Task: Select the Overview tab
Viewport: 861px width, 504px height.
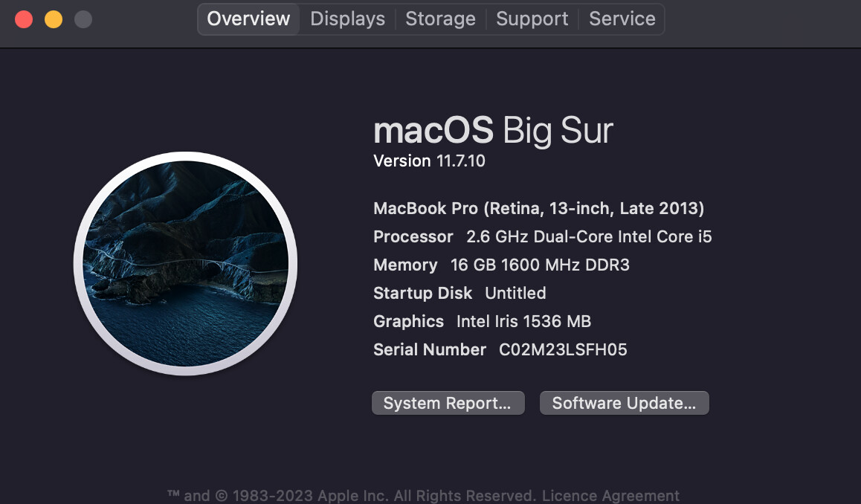Action: (x=248, y=19)
